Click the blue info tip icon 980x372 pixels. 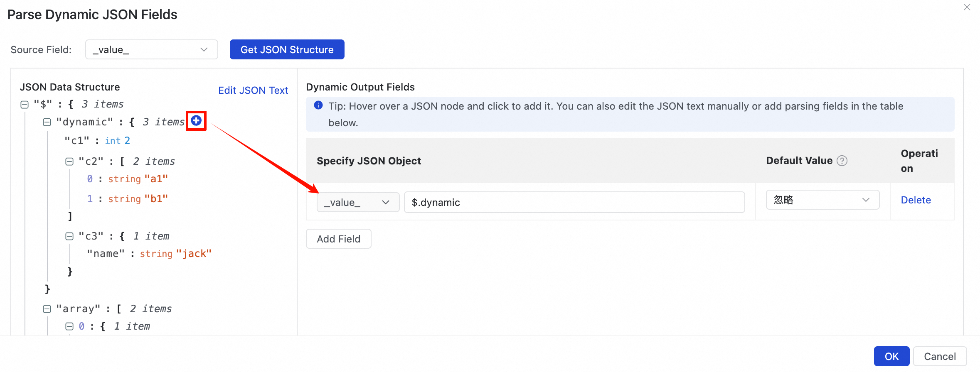pos(318,105)
